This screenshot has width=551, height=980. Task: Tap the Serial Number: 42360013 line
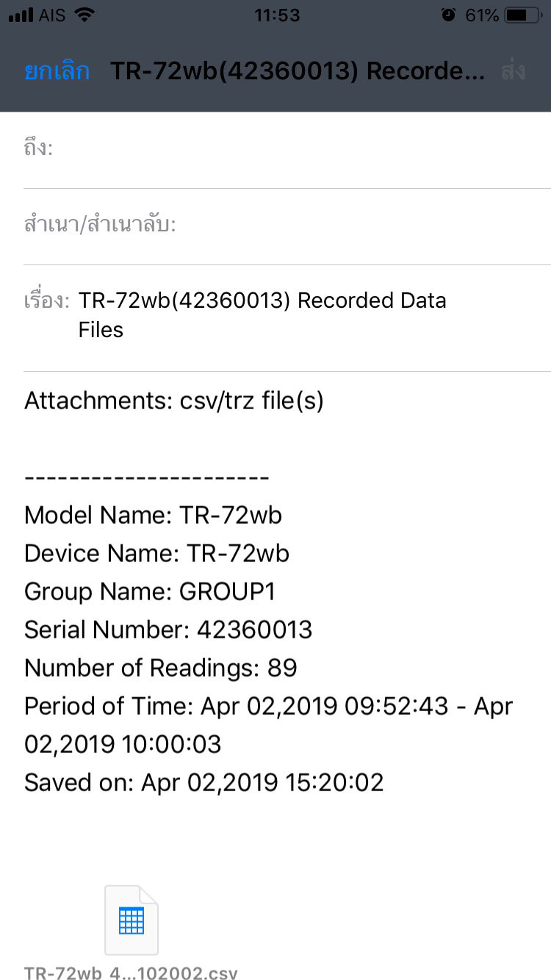168,630
